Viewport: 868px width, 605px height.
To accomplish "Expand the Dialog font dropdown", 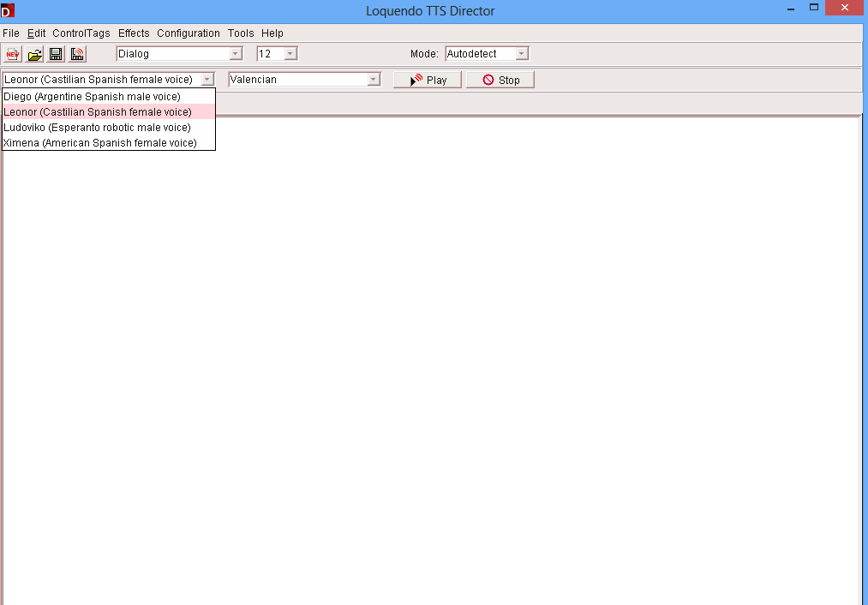I will [x=236, y=54].
